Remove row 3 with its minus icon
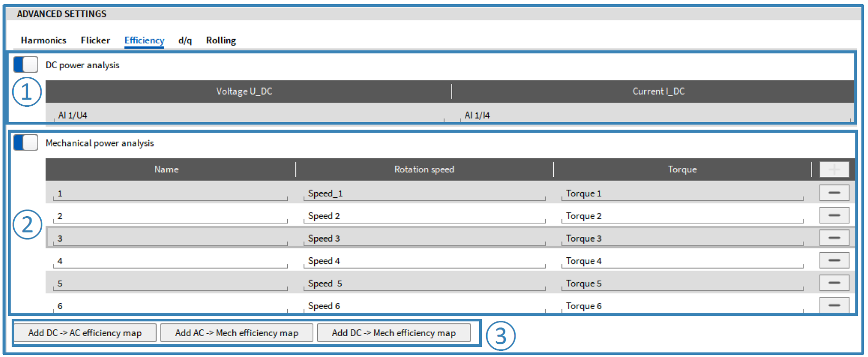The image size is (868, 357). tap(834, 238)
